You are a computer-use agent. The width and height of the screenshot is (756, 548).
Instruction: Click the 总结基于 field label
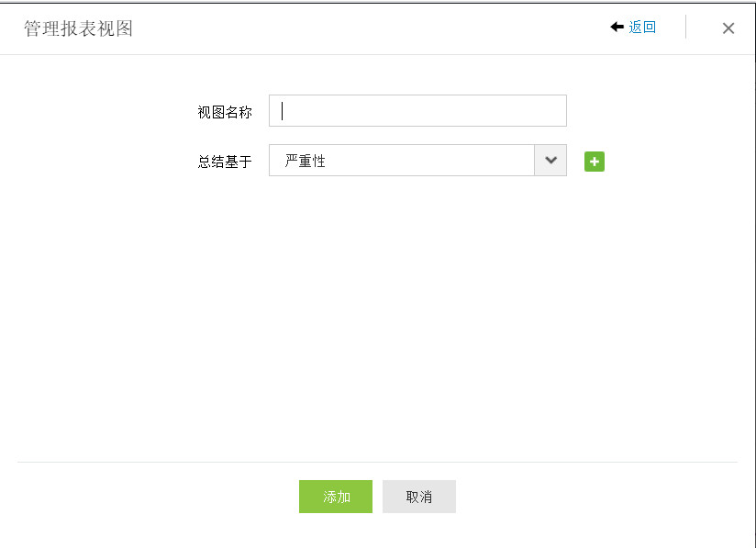pyautogui.click(x=225, y=162)
